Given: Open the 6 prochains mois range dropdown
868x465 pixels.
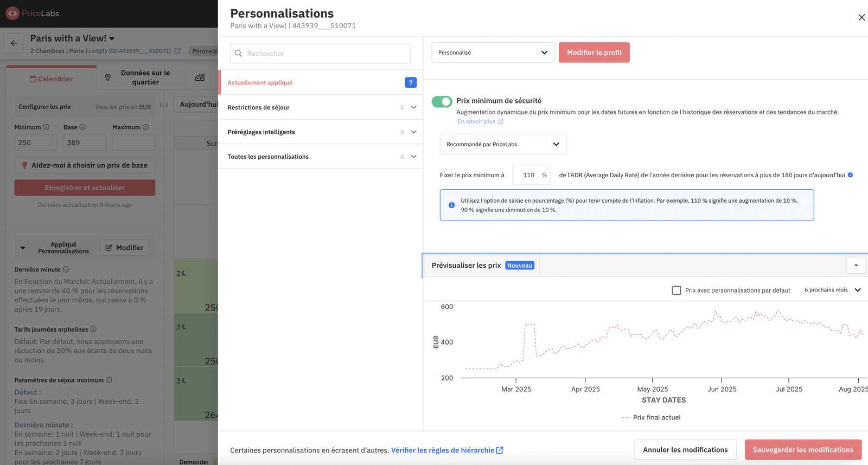Looking at the screenshot, I should coord(833,290).
